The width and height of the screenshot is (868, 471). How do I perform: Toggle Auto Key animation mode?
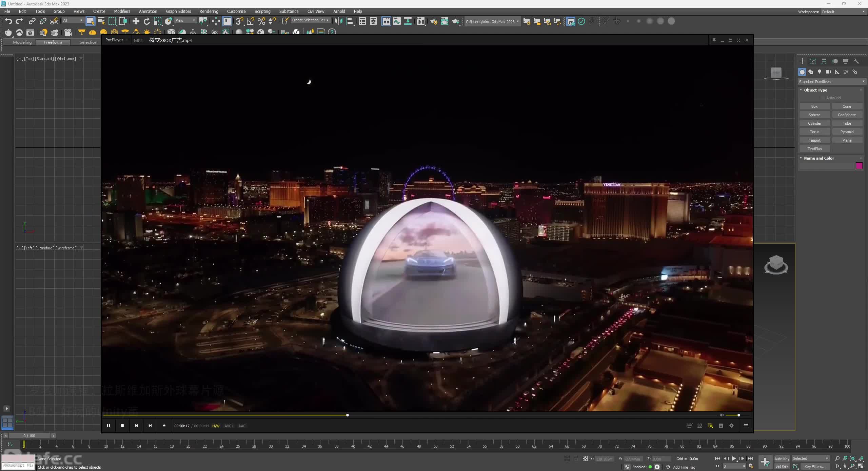(x=782, y=458)
